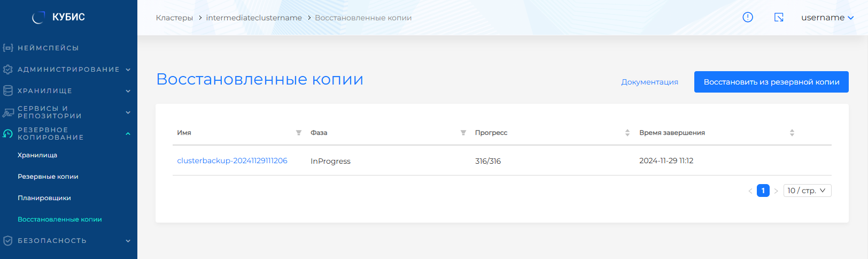Click the external window arrow icon
This screenshot has width=868, height=259.
pyautogui.click(x=779, y=17)
